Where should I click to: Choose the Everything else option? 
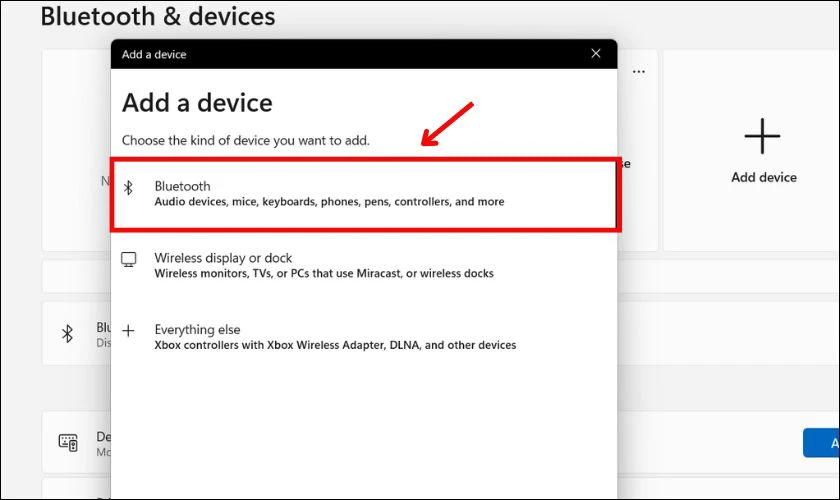pos(364,337)
